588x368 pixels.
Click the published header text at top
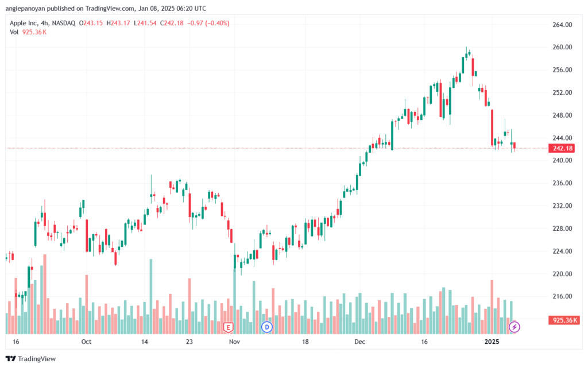pyautogui.click(x=106, y=8)
